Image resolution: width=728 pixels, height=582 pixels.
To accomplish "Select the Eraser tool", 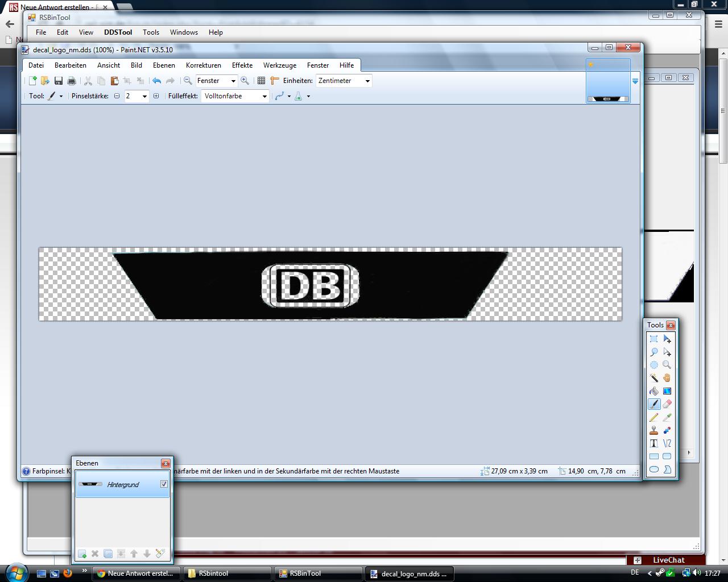I will 667,404.
